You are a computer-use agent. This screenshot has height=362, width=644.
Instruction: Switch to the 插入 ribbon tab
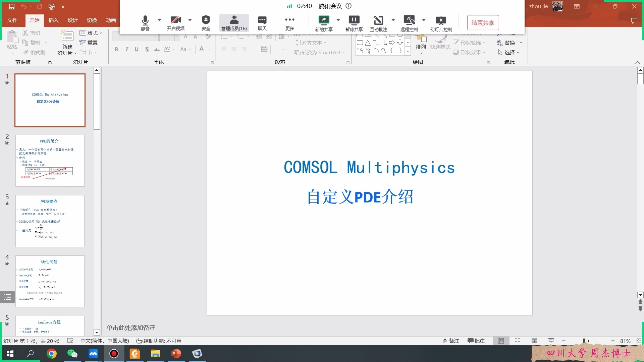[x=53, y=20]
